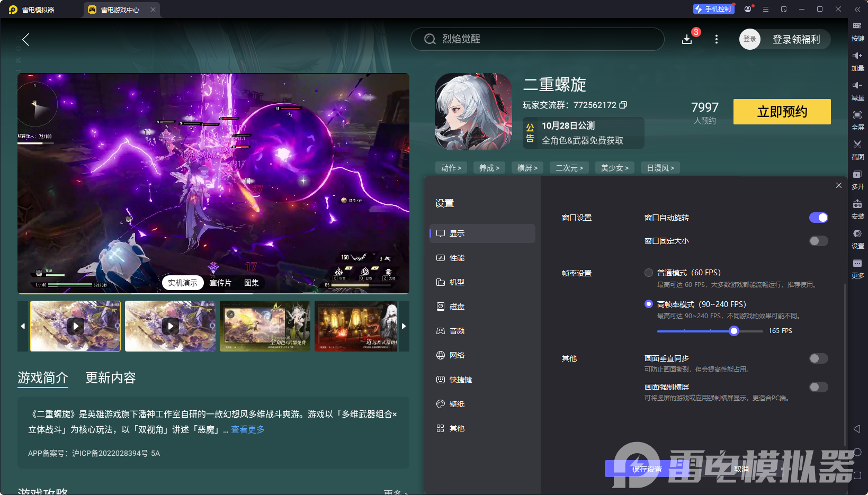Image resolution: width=868 pixels, height=495 pixels.
Task: Click the 立即预约 reservation button
Action: [x=782, y=112]
